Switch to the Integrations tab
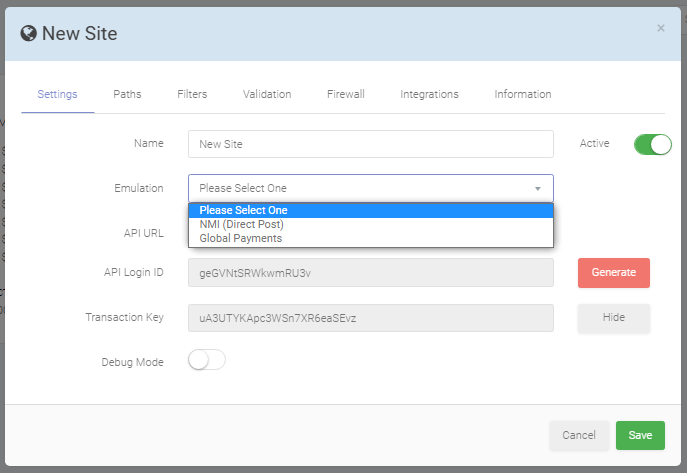The width and height of the screenshot is (687, 473). pos(429,94)
